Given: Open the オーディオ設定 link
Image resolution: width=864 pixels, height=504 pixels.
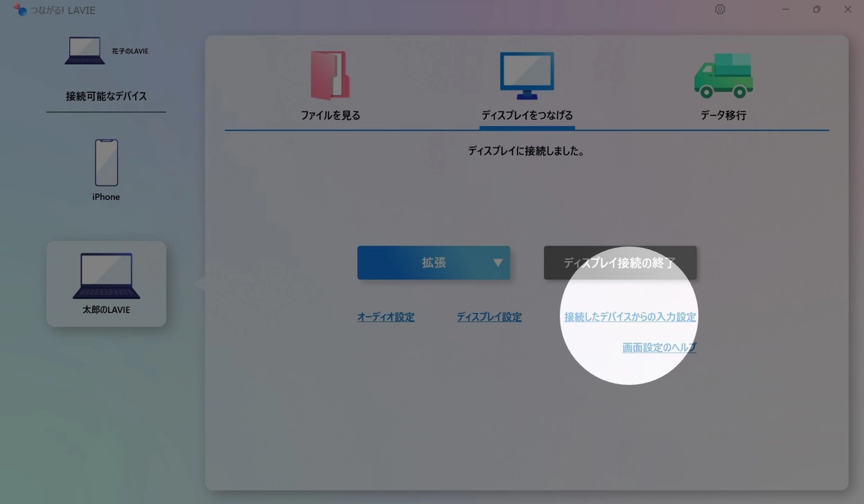Looking at the screenshot, I should point(386,317).
